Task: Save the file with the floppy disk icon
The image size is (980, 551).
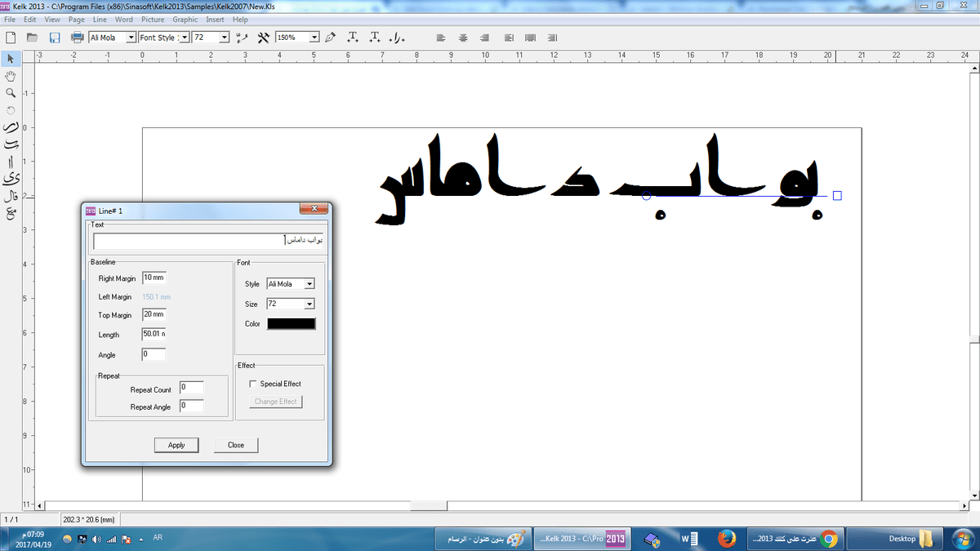Action: click(x=55, y=38)
